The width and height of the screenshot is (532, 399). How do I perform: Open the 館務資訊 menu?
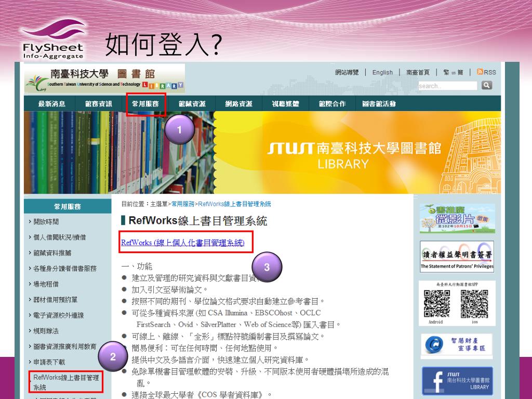[x=98, y=104]
